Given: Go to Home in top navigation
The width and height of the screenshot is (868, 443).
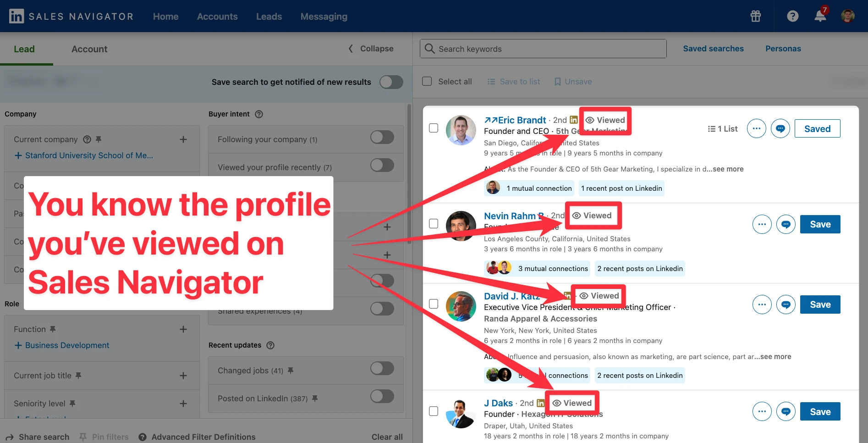Looking at the screenshot, I should click(166, 17).
